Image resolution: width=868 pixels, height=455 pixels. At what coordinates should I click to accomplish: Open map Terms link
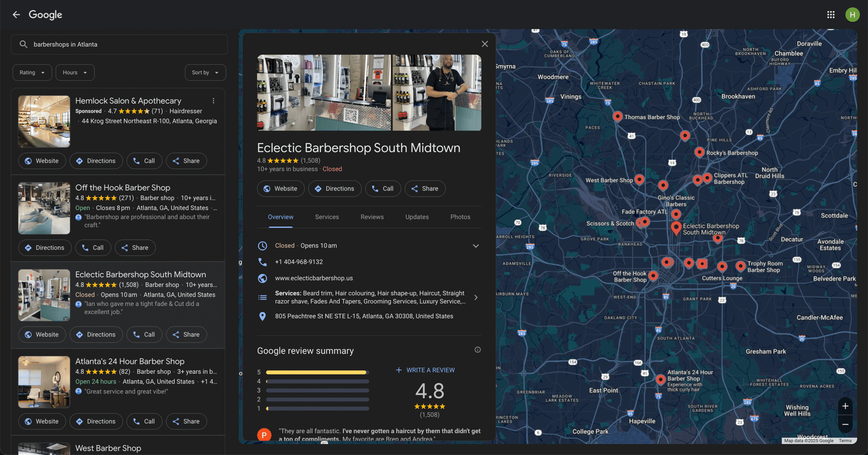coord(845,441)
